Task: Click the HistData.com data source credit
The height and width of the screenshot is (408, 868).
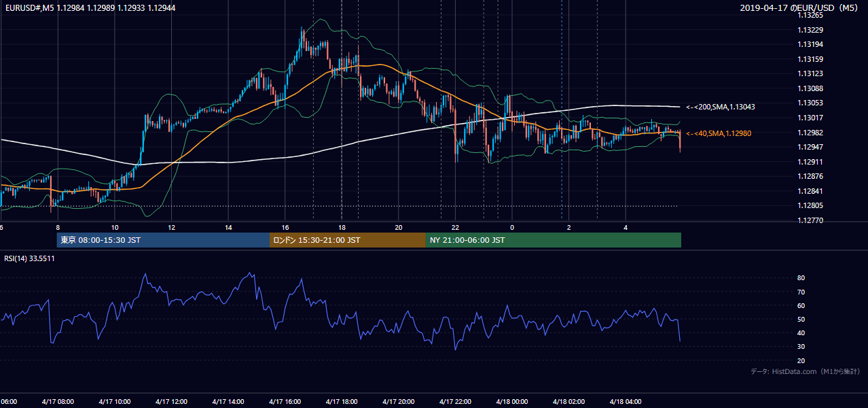Action: point(806,371)
